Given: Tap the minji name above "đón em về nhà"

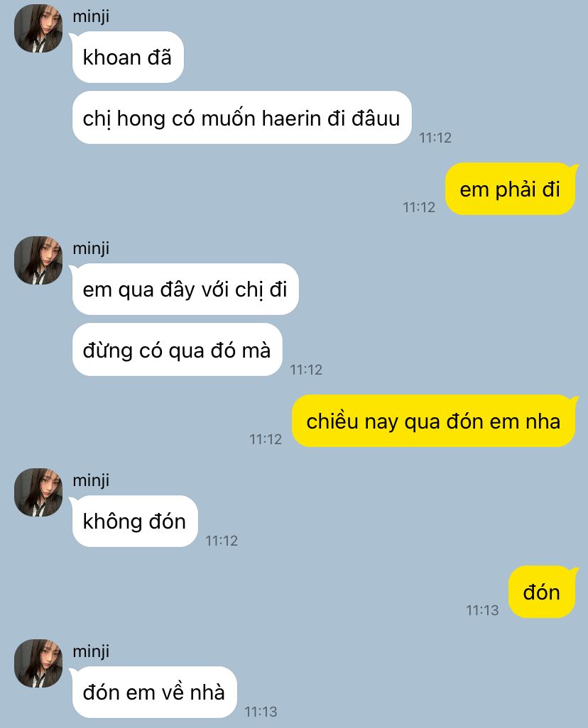Looking at the screenshot, I should [x=91, y=651].
